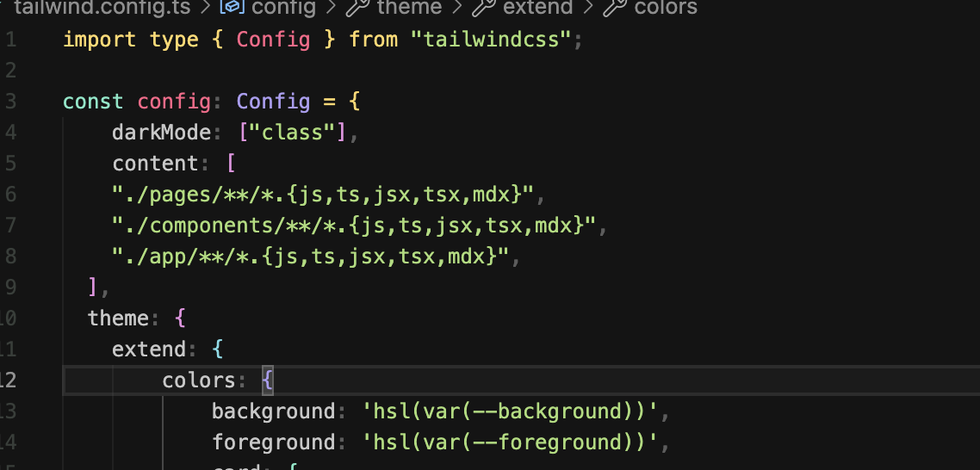Click the background property key
This screenshot has width=980, height=470.
pyautogui.click(x=273, y=411)
